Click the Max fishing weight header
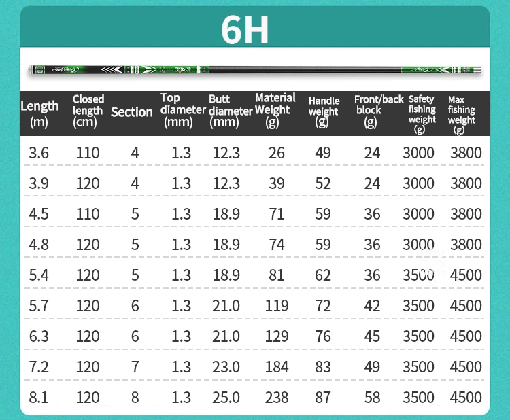The image size is (510, 420). (x=462, y=113)
